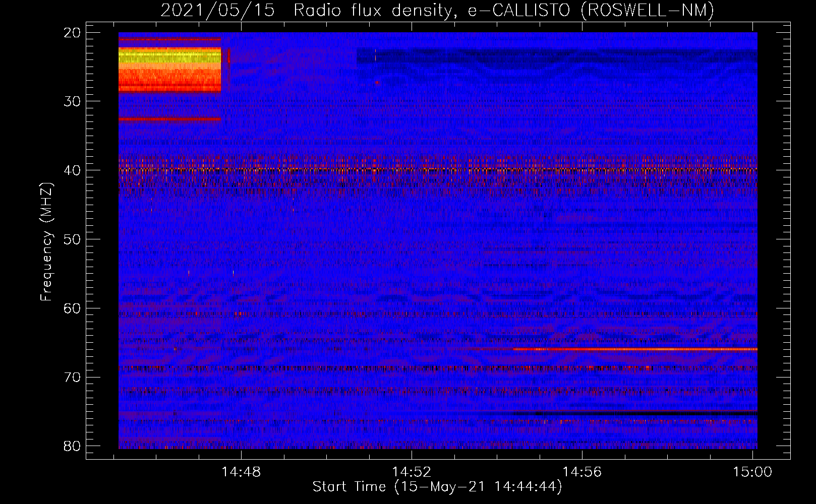Click the '40' frequency tick label
The image size is (816, 504).
[72, 170]
